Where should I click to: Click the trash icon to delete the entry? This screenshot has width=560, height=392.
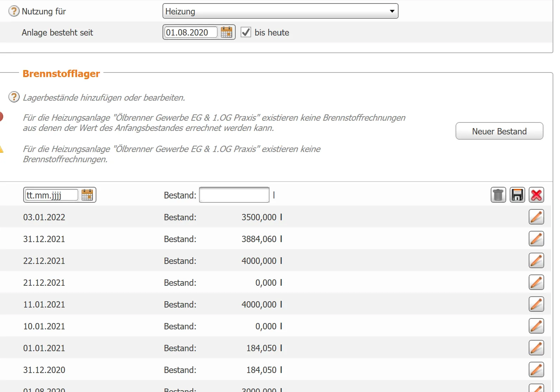pos(498,195)
